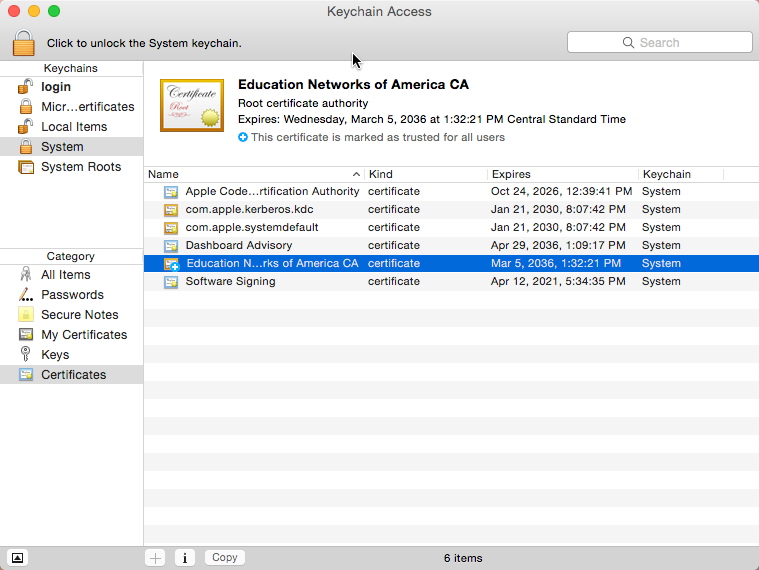Select com.apple.systemdefault row name
This screenshot has width=759, height=570.
pos(252,227)
